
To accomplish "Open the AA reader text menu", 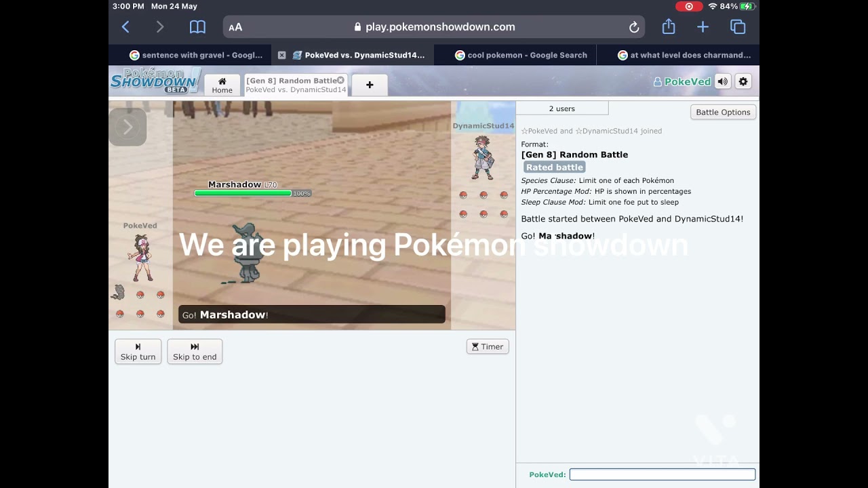I will [235, 27].
